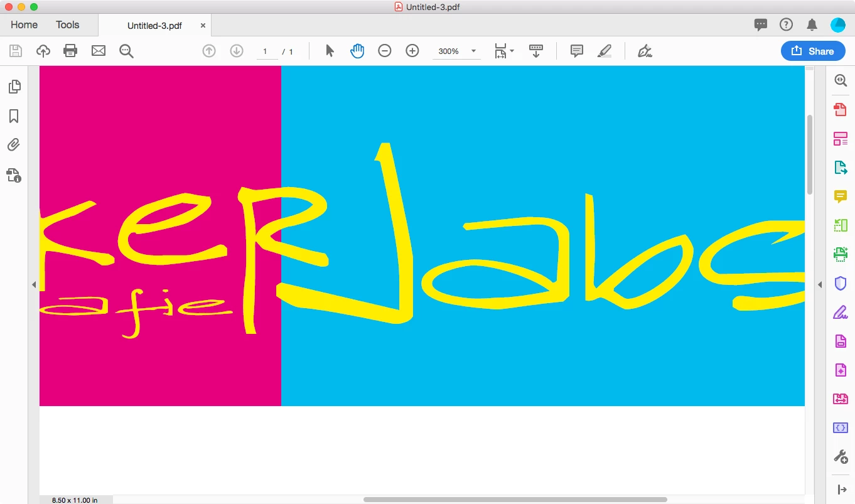Image resolution: width=855 pixels, height=504 pixels.
Task: Open the Compare Files tool
Action: [841, 225]
